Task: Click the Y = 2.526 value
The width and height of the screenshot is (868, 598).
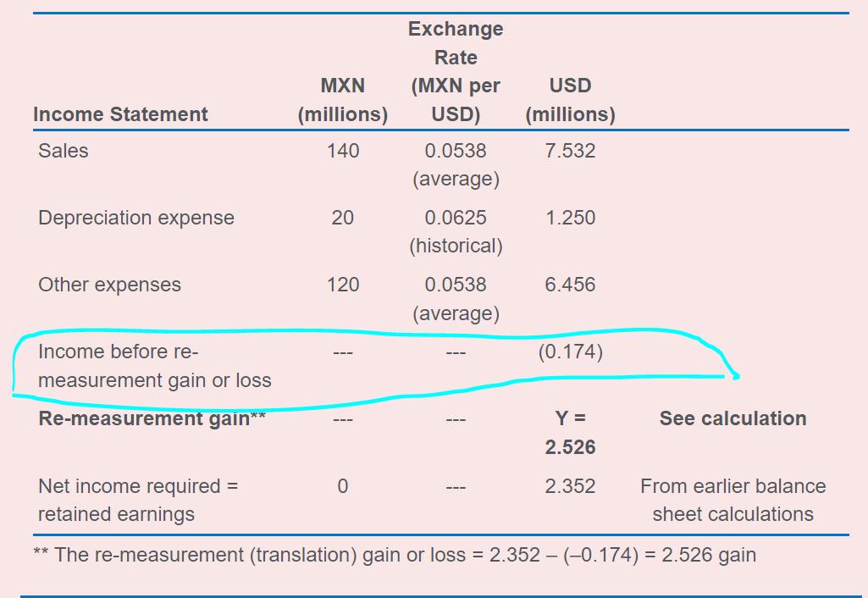Action: [x=570, y=432]
